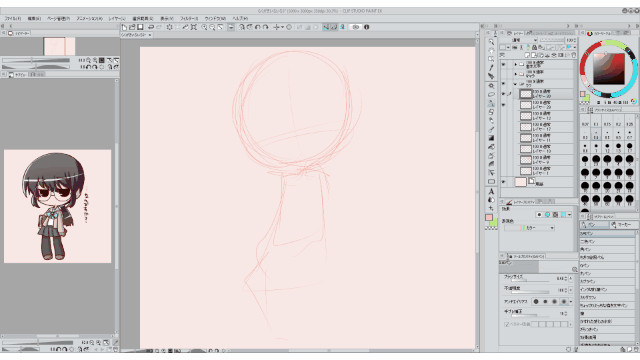This screenshot has width=640, height=360.
Task: Click the trash Delete layer icon
Action: (573, 55)
